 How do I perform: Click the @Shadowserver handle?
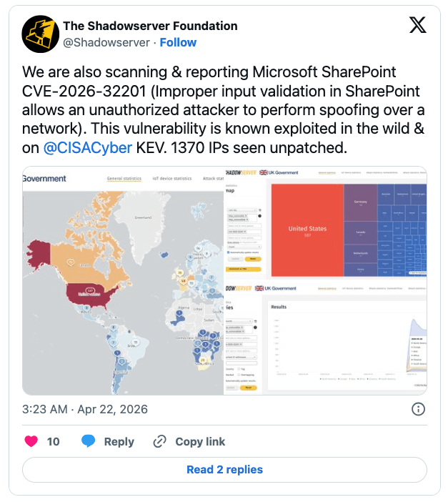coord(106,42)
